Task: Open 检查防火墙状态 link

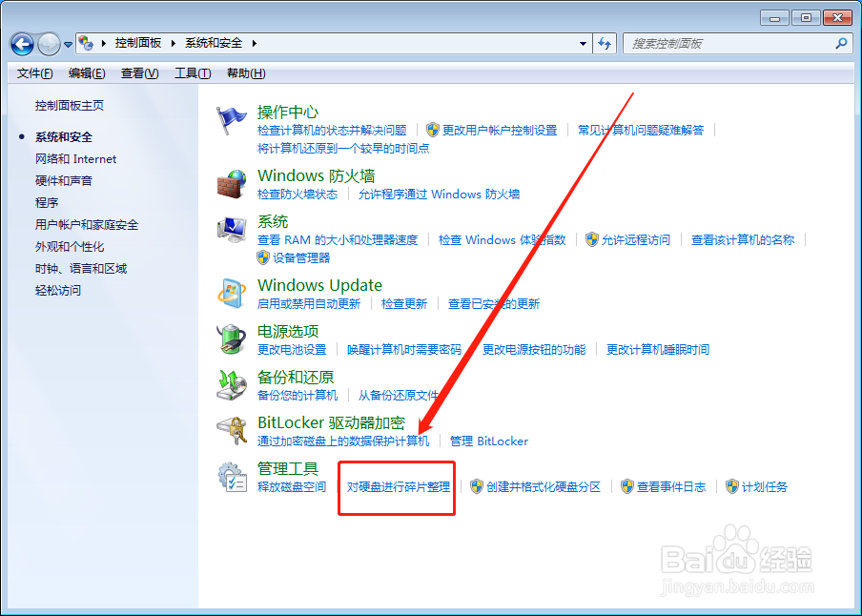Action: 298,195
